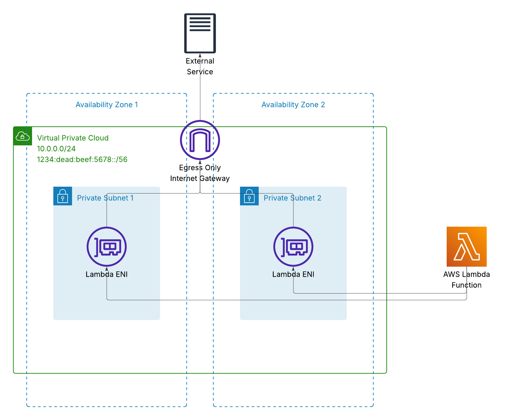Click the Private Subnet 2 label

pyautogui.click(x=292, y=198)
